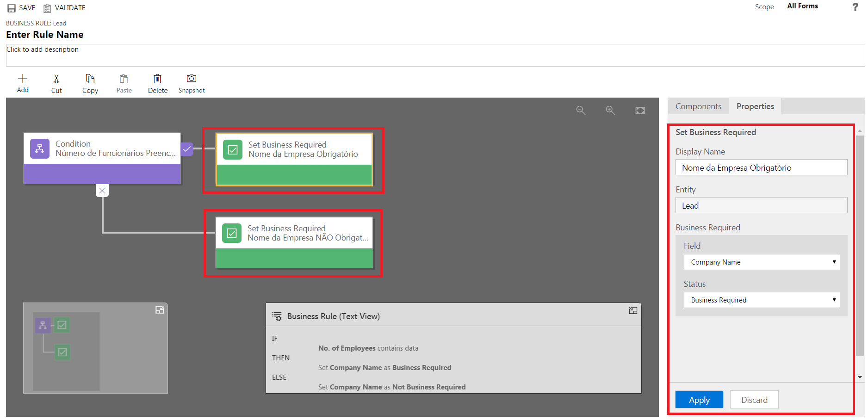Viewport: 868px width, 420px height.
Task: Click the condition true checkmark connector
Action: 187,149
